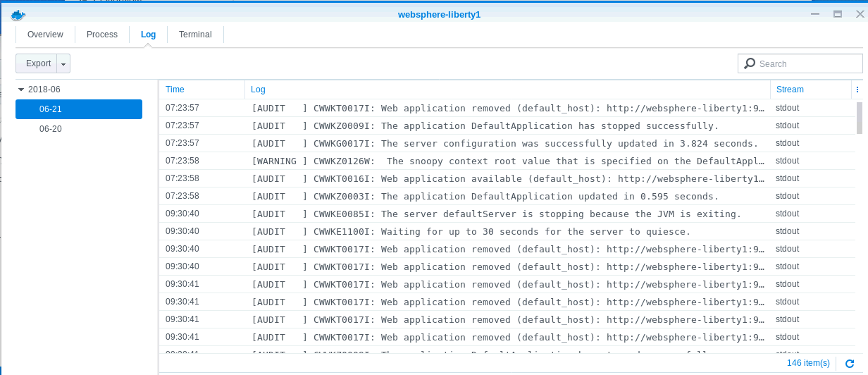Open the Process tab
Viewport: 868px width, 375px height.
(102, 35)
